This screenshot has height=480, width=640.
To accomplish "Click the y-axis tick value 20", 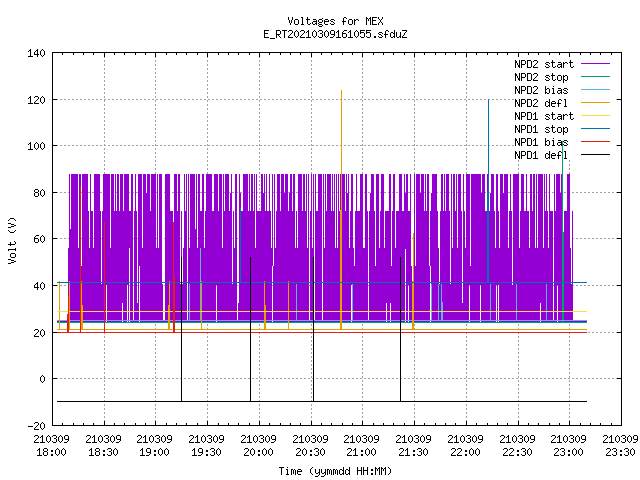I will [39, 333].
